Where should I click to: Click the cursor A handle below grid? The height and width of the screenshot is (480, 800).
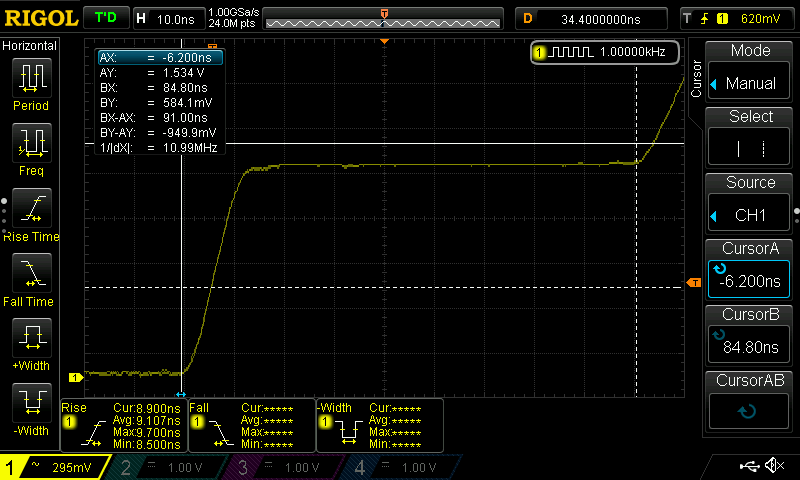point(181,394)
